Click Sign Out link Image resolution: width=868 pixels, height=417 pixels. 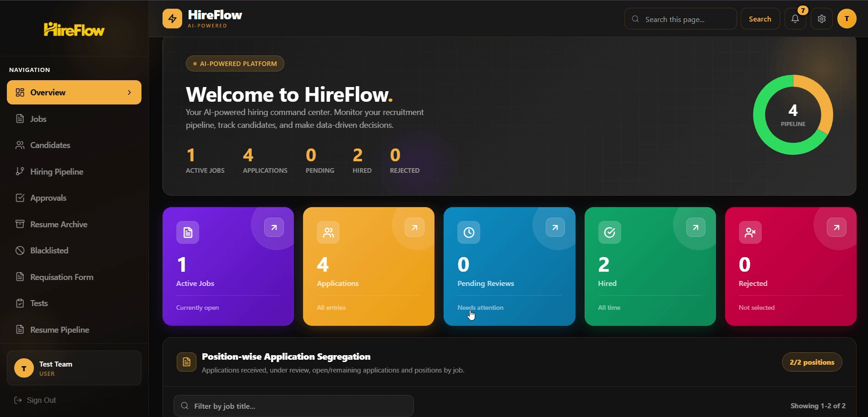pyautogui.click(x=35, y=400)
